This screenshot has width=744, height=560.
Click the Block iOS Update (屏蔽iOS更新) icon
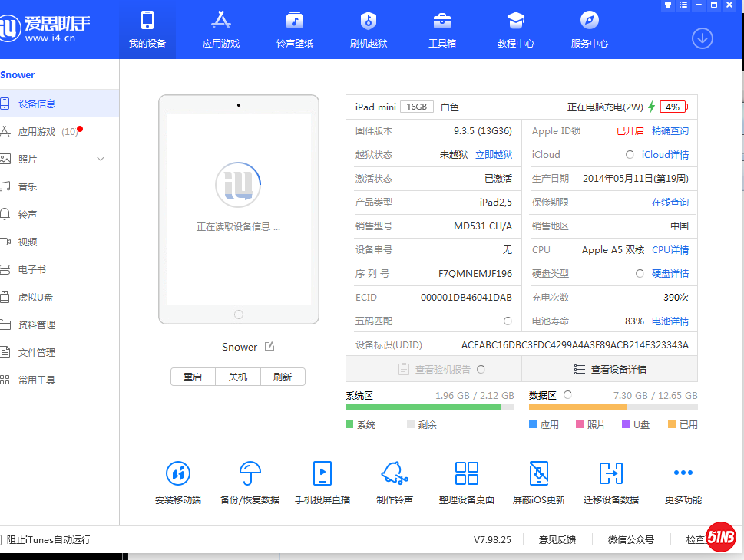point(539,474)
